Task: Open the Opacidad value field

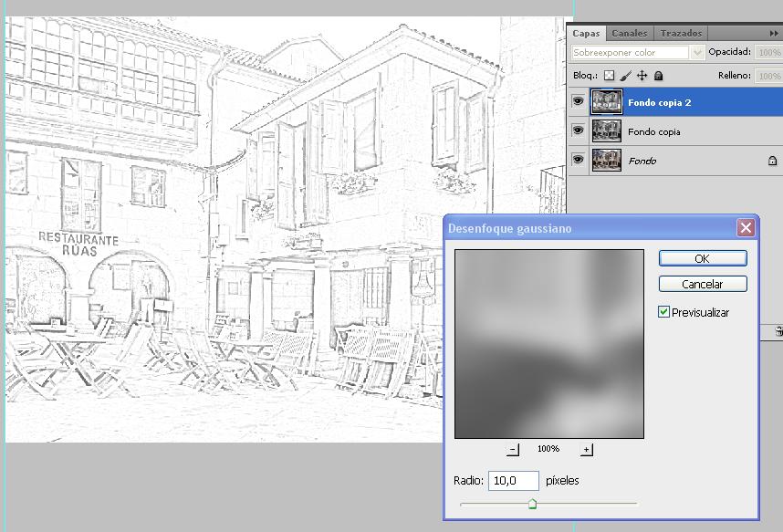Action: click(767, 53)
